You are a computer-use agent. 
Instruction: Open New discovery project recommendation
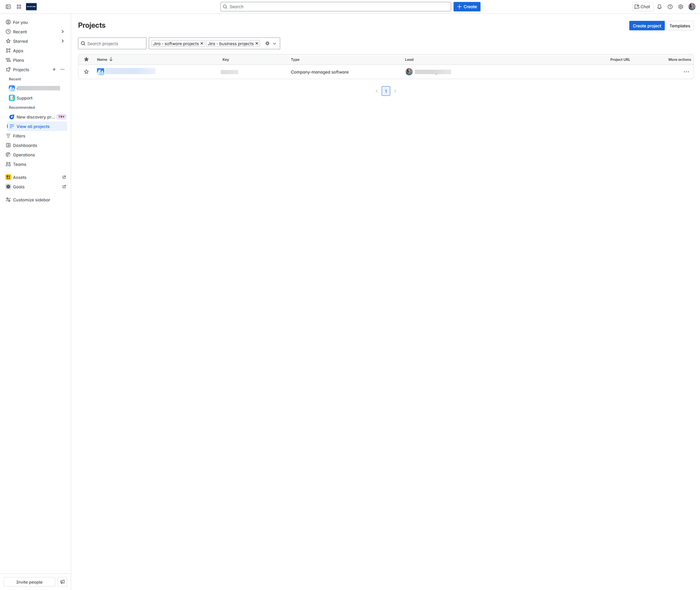[x=36, y=117]
